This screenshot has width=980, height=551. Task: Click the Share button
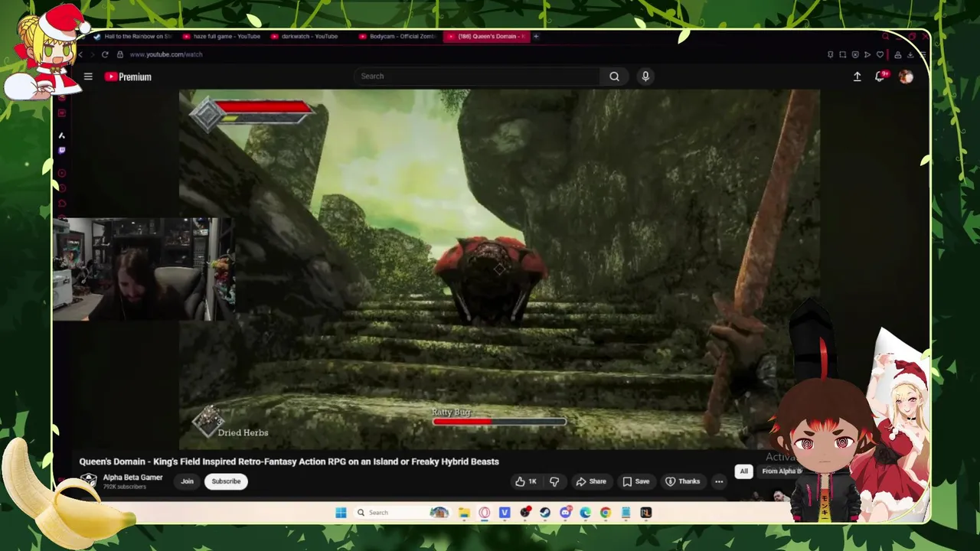pos(590,481)
